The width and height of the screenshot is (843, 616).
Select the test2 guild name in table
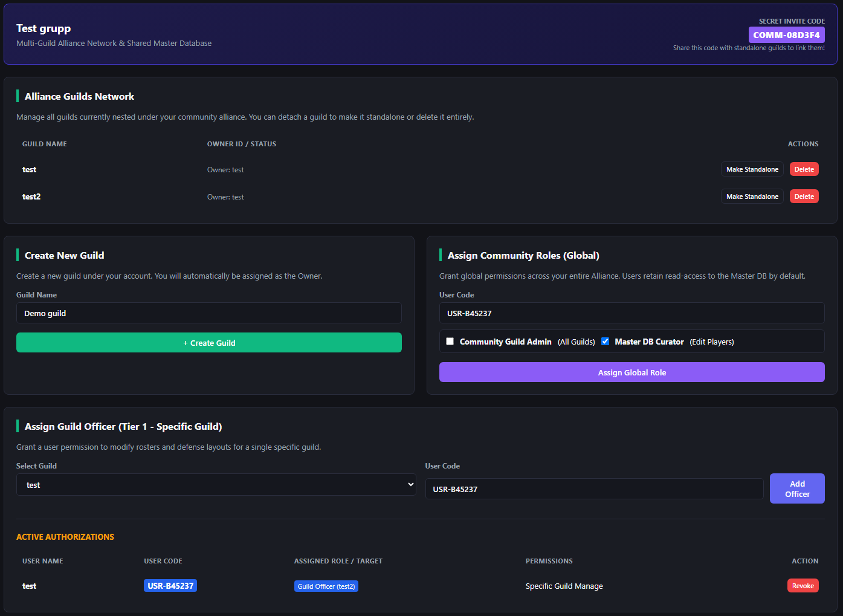[31, 196]
